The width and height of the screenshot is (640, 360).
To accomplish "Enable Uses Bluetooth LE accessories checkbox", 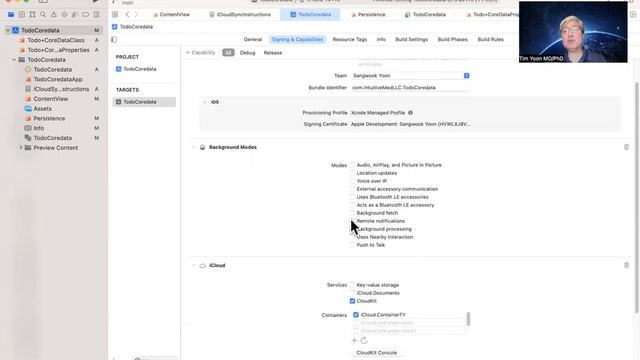I will 352,197.
